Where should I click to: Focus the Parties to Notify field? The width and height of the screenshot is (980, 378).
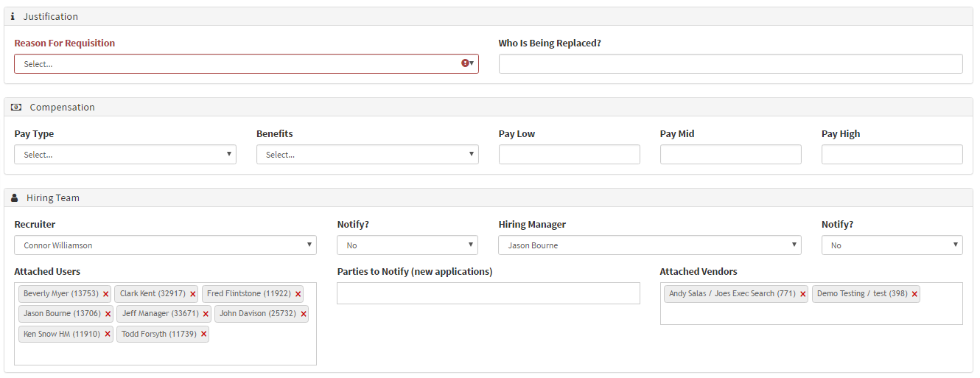[488, 293]
